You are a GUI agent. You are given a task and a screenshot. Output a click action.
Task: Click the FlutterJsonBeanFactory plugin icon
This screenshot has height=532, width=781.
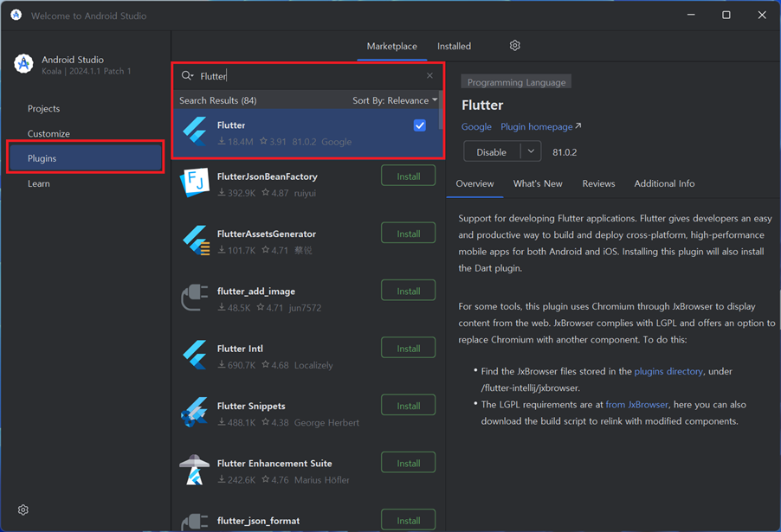click(x=194, y=183)
